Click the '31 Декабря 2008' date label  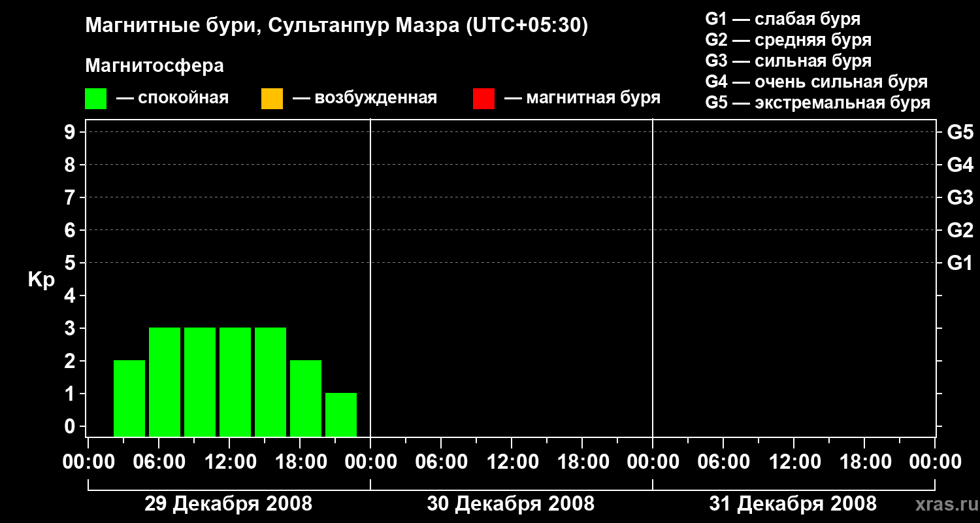coord(793,504)
